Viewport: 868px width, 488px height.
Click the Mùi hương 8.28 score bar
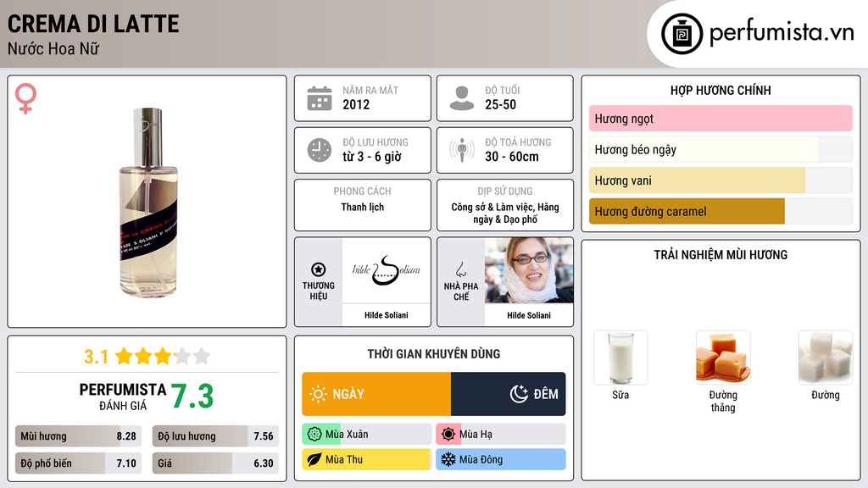78,436
